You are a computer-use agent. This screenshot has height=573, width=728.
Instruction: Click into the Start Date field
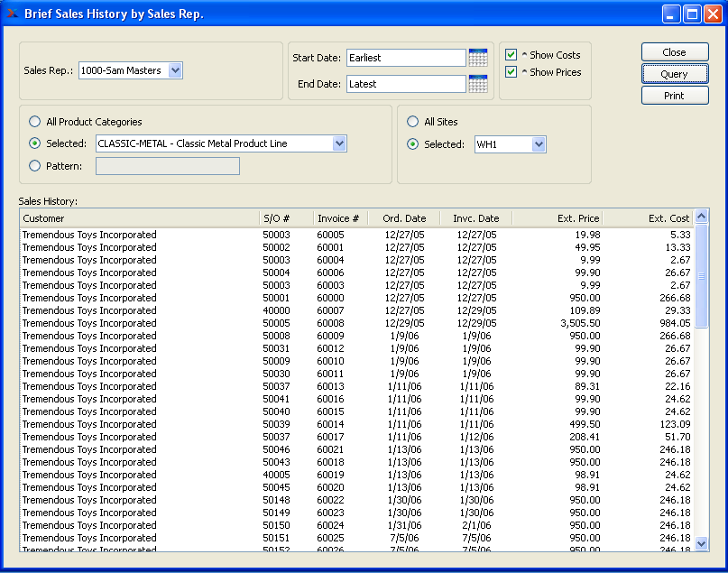click(405, 58)
